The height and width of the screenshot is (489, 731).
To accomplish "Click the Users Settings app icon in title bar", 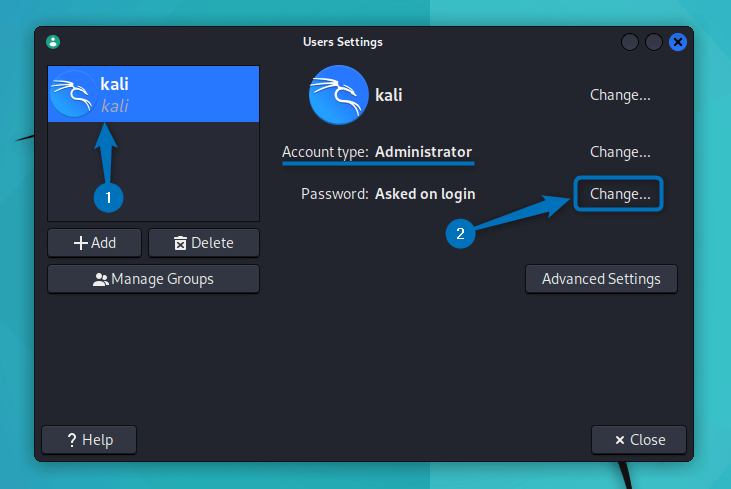I will click(x=53, y=42).
